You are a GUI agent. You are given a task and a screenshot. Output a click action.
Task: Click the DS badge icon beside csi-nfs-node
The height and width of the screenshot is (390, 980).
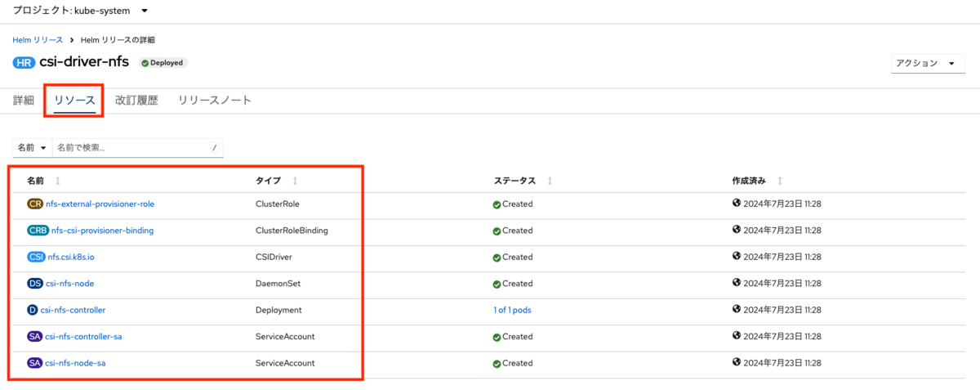[x=35, y=284]
